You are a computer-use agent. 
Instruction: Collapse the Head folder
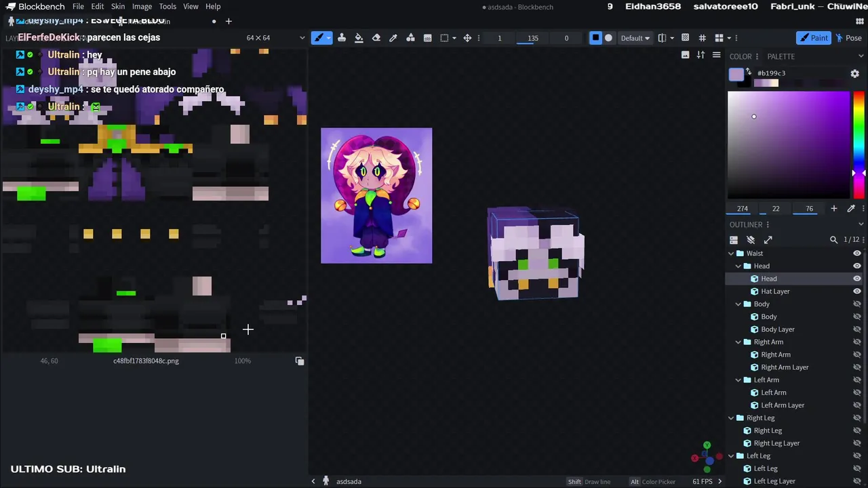738,266
